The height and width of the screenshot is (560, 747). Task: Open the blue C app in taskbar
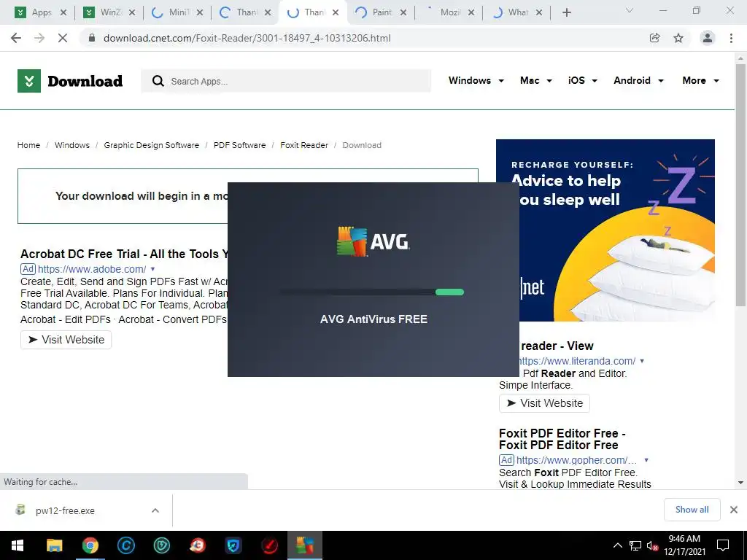[x=125, y=545]
